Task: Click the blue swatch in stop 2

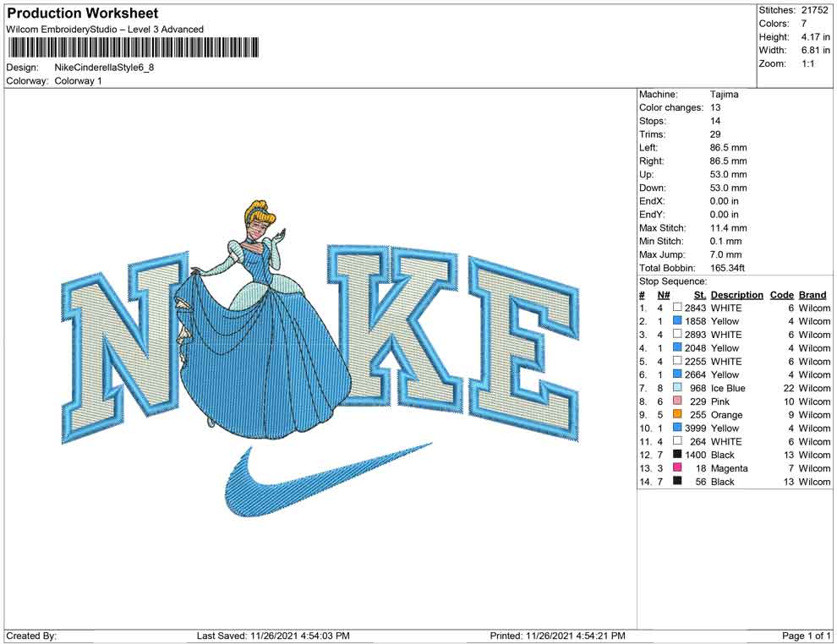Action: pos(677,320)
